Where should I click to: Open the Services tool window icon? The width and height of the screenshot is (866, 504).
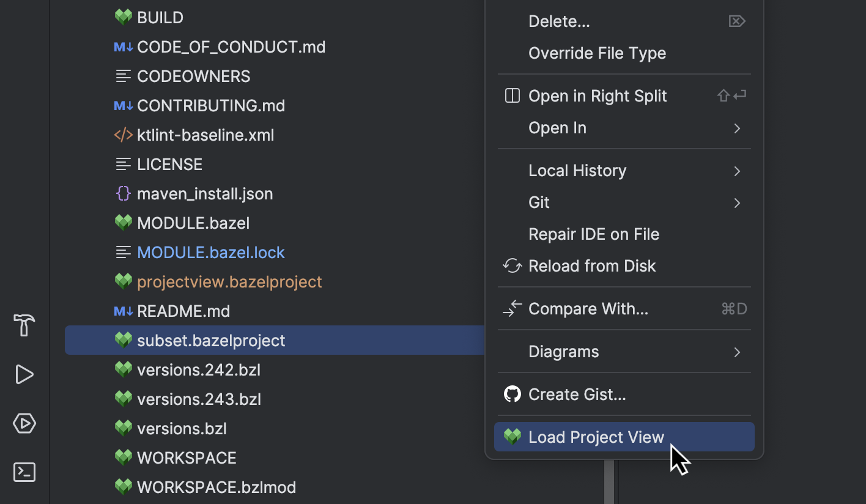point(23,423)
